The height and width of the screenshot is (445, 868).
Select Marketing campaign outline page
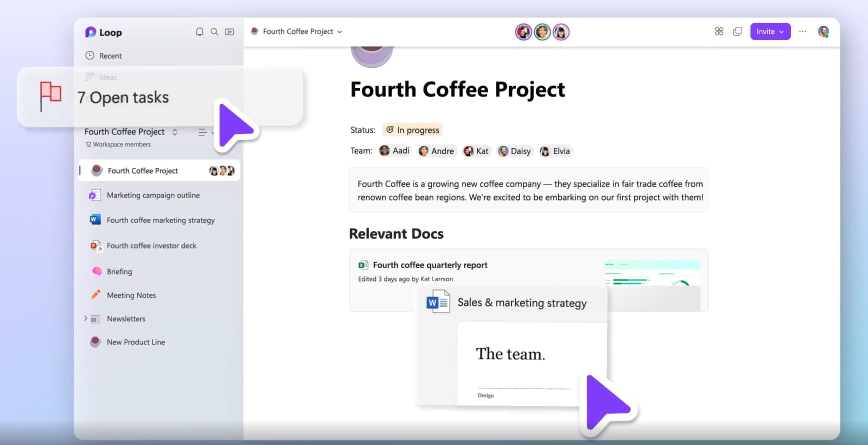point(153,195)
